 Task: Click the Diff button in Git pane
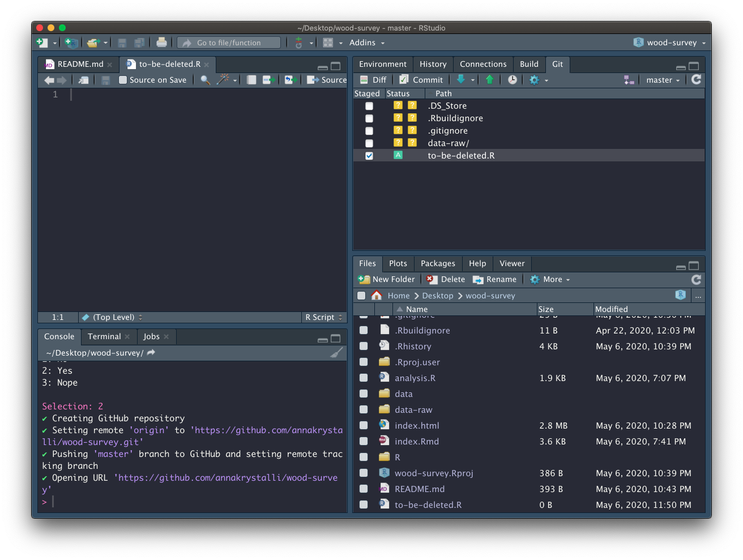pos(373,80)
